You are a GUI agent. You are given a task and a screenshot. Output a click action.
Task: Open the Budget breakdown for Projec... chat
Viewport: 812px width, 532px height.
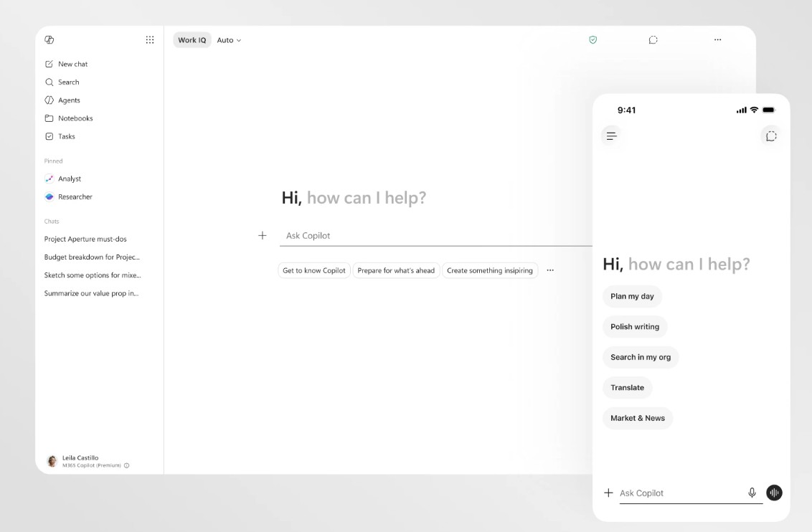click(x=92, y=257)
